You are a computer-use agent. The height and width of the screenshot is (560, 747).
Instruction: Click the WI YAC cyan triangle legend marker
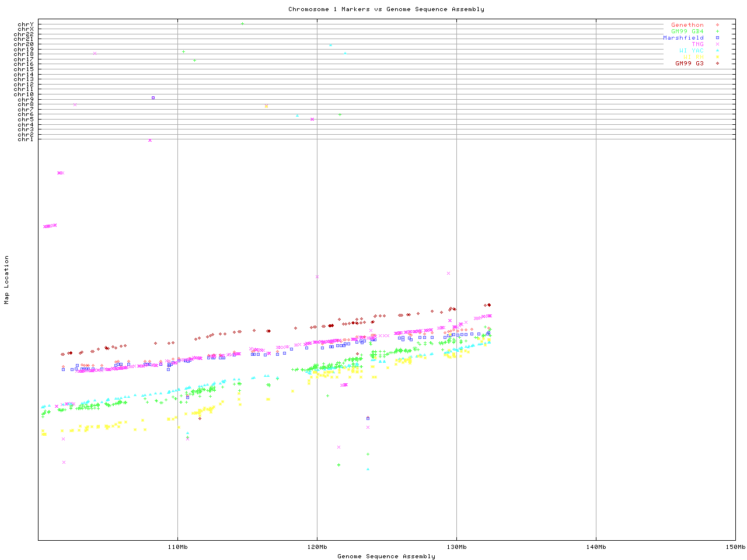tap(717, 51)
